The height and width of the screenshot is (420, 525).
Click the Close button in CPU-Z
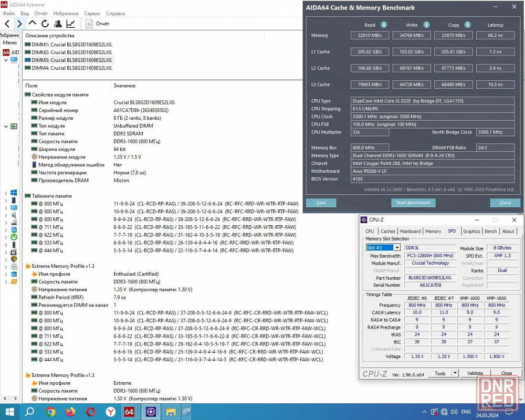pyautogui.click(x=506, y=373)
